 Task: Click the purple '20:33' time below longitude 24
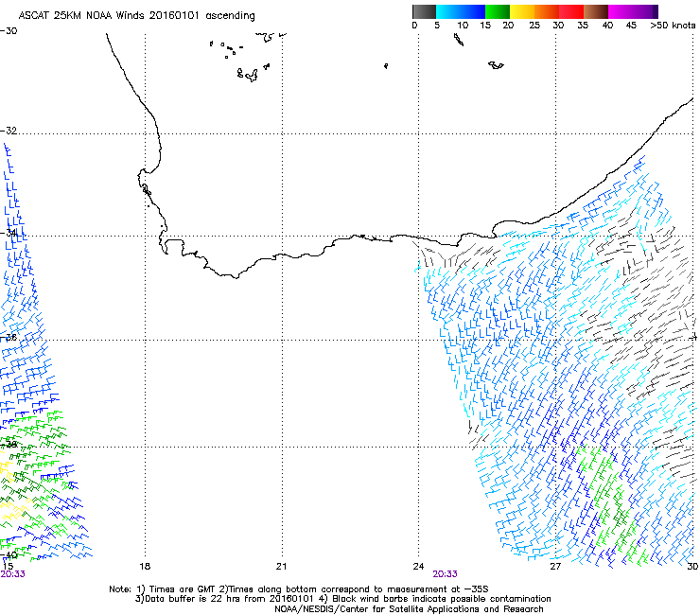(446, 574)
